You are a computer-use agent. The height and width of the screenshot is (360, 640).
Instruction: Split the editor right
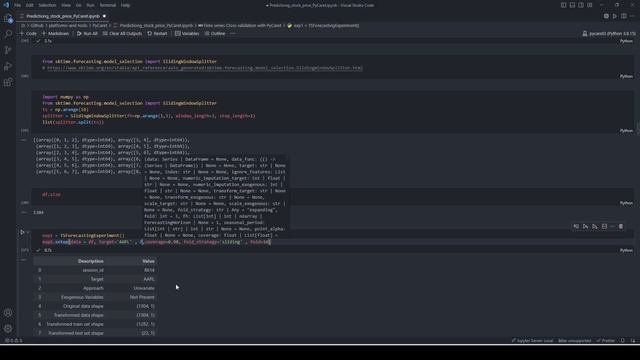click(x=624, y=16)
